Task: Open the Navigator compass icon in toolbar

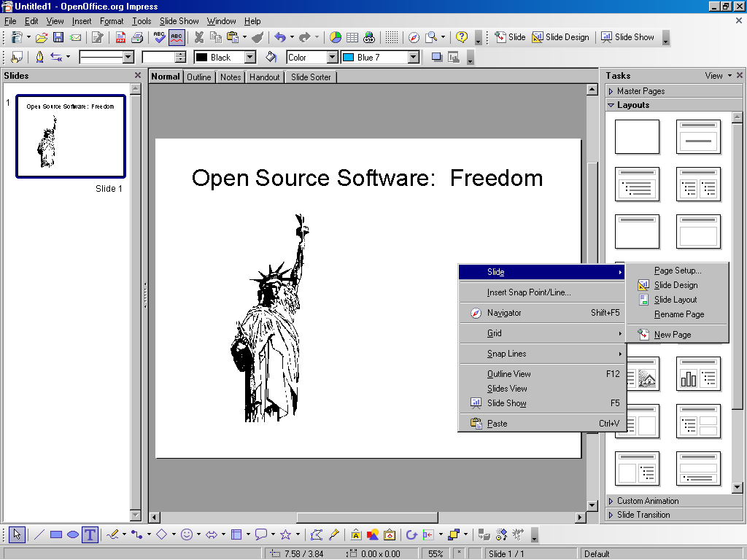Action: 414,37
